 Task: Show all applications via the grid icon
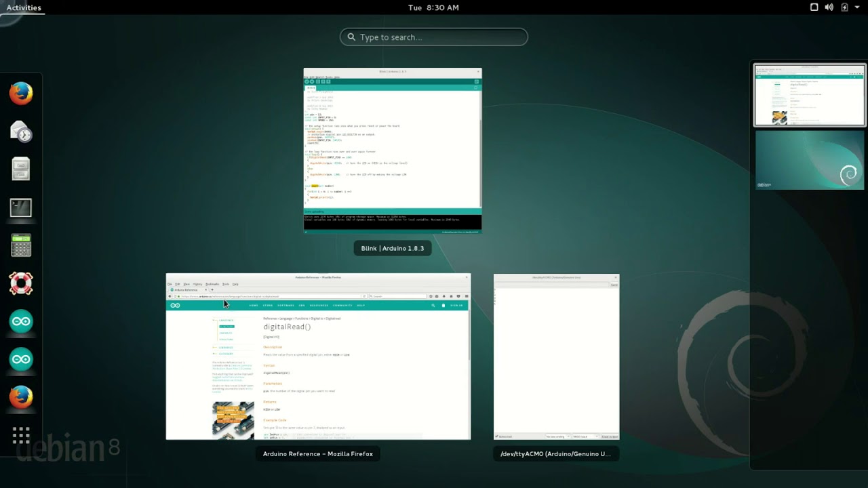coord(21,435)
